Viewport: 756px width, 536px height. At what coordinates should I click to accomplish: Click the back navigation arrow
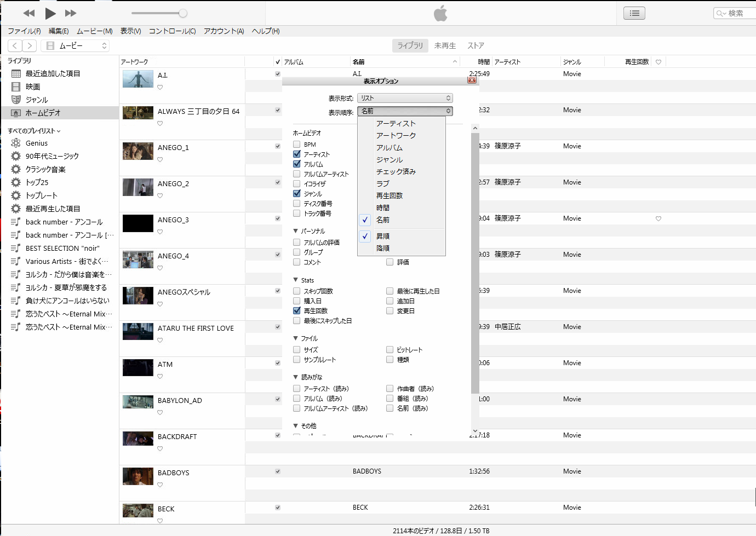tap(15, 46)
